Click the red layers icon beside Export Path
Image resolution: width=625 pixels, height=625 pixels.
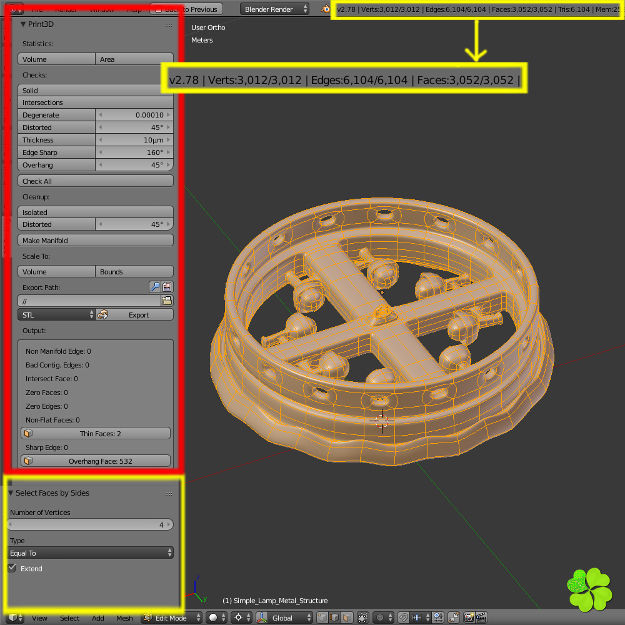(167, 287)
